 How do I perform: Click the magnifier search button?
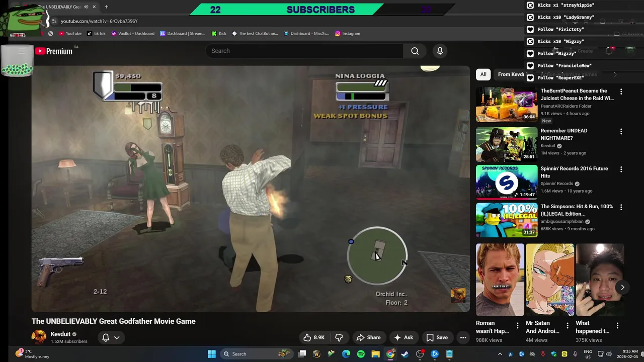click(x=415, y=51)
